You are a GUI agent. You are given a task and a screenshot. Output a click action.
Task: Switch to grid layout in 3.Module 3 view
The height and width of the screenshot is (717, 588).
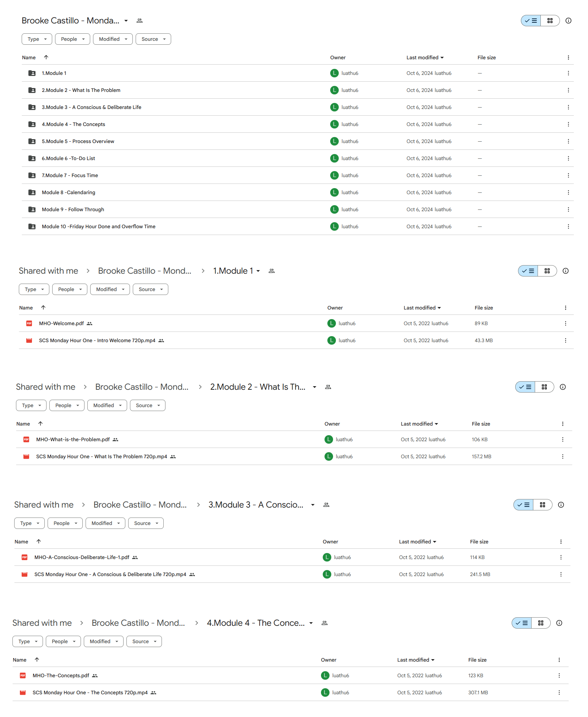[x=543, y=505]
